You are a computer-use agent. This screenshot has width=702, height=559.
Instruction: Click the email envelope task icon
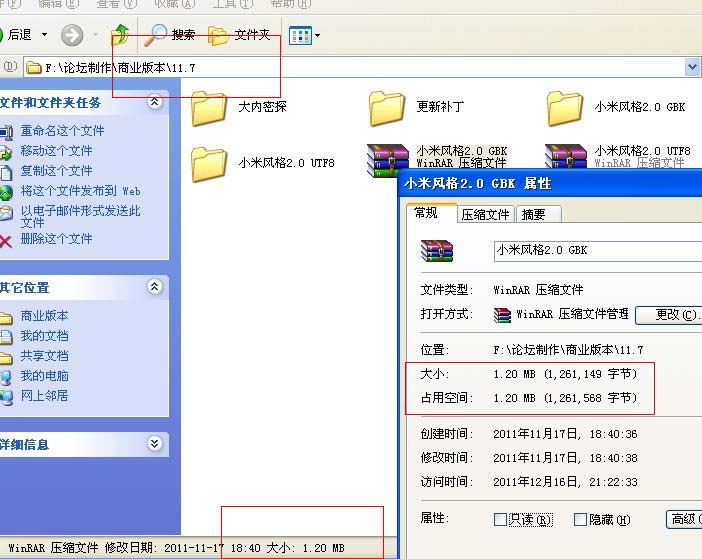click(x=6, y=213)
